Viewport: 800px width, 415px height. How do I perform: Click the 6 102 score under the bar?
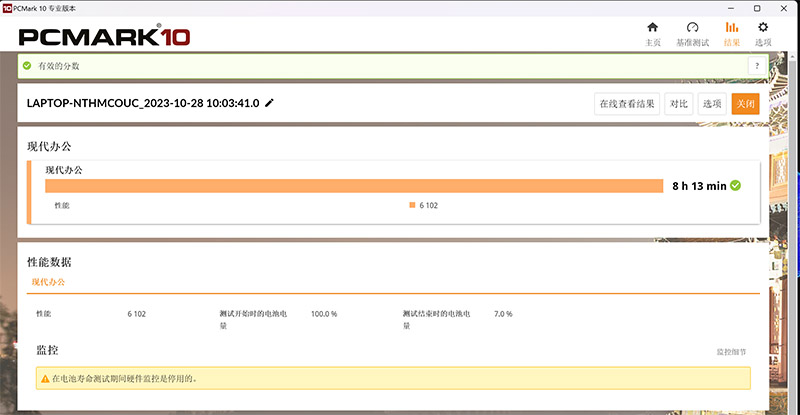429,205
